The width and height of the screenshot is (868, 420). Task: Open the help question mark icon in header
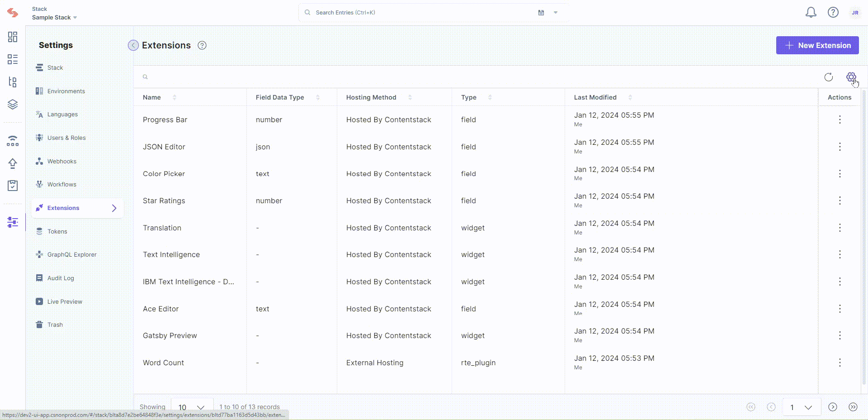pyautogui.click(x=833, y=13)
